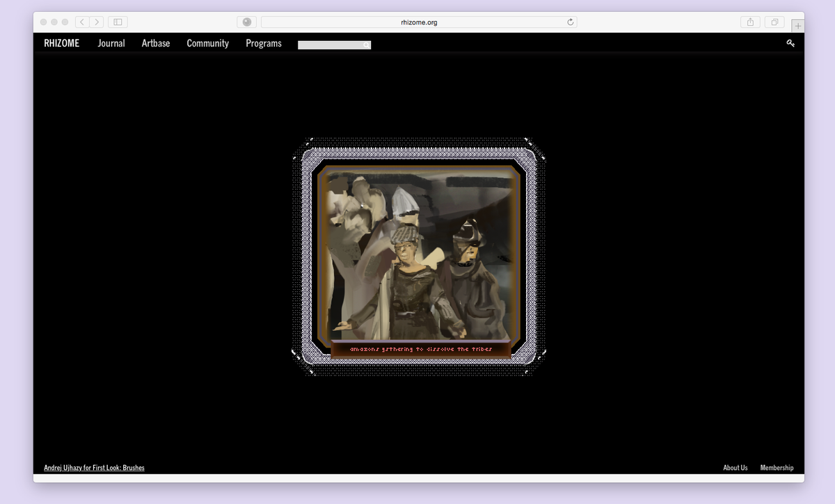Open the Share button in the toolbar
Image resolution: width=835 pixels, height=504 pixels.
click(x=750, y=22)
